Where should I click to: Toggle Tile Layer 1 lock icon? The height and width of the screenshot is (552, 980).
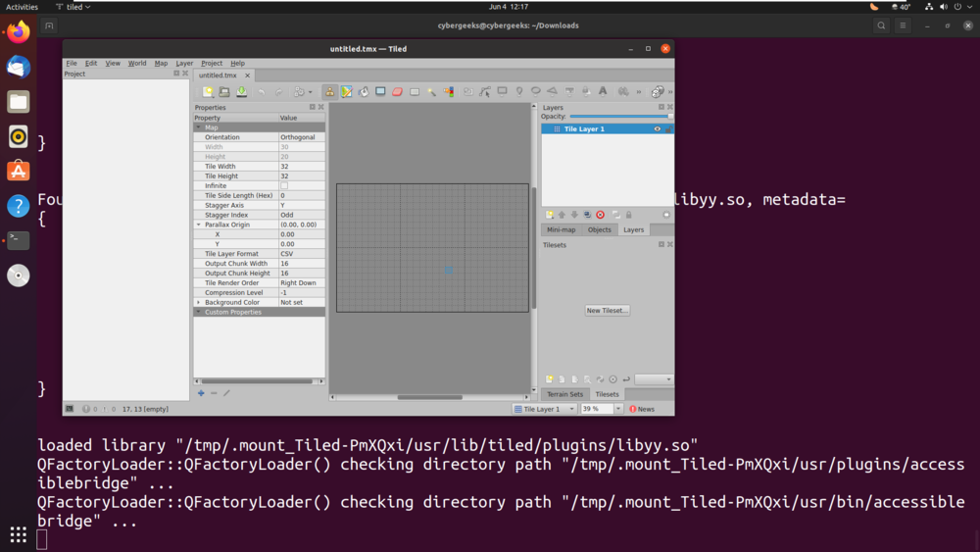(x=668, y=128)
